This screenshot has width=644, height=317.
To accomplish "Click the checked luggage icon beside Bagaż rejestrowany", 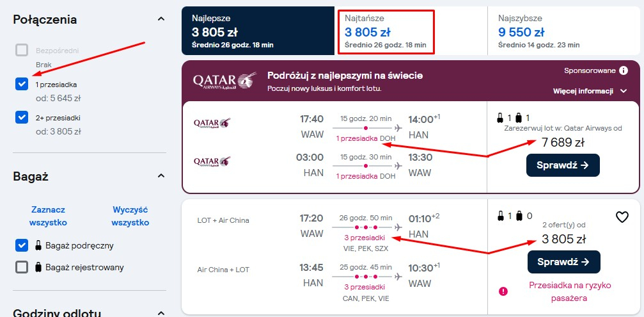I will click(x=38, y=267).
